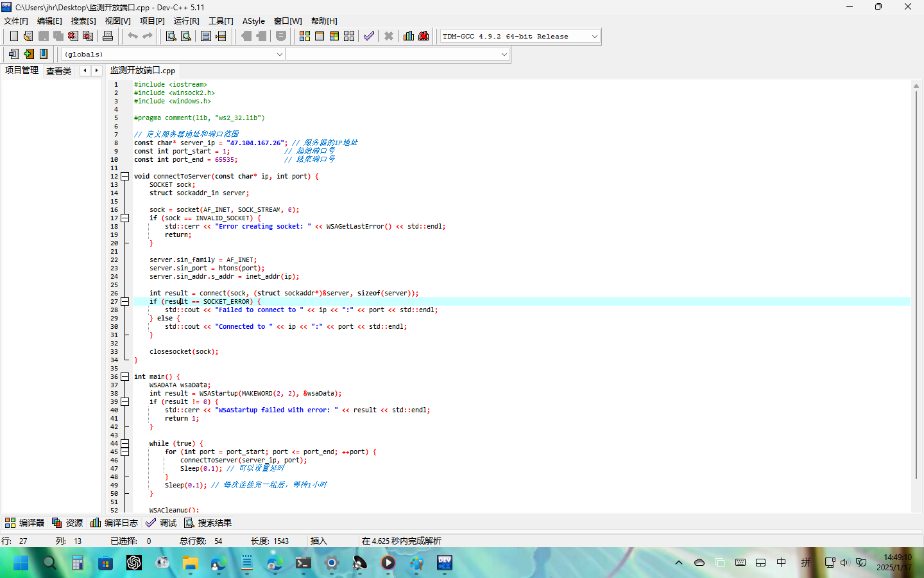Start debugging with the checkmark toolbar icon
This screenshot has width=924, height=578.
tap(368, 36)
